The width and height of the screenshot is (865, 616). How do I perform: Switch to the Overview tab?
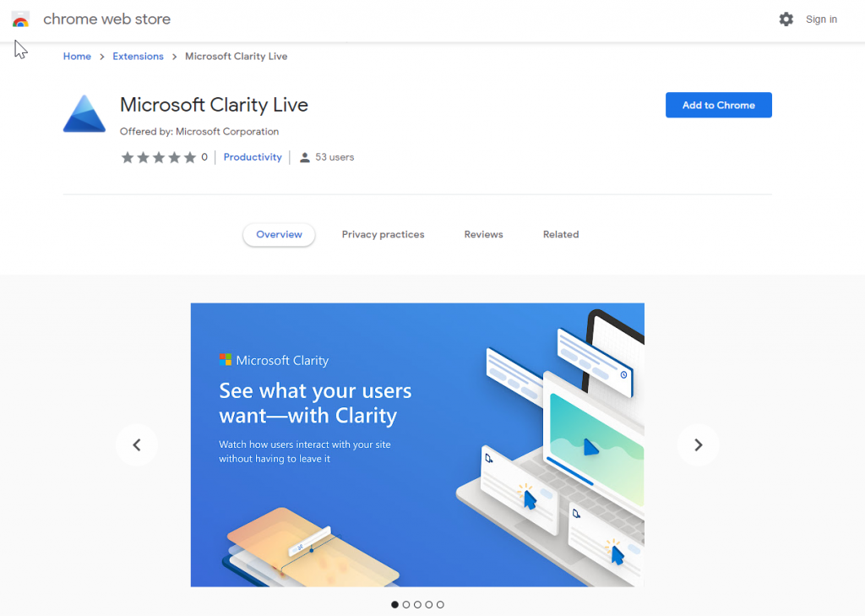click(x=279, y=235)
